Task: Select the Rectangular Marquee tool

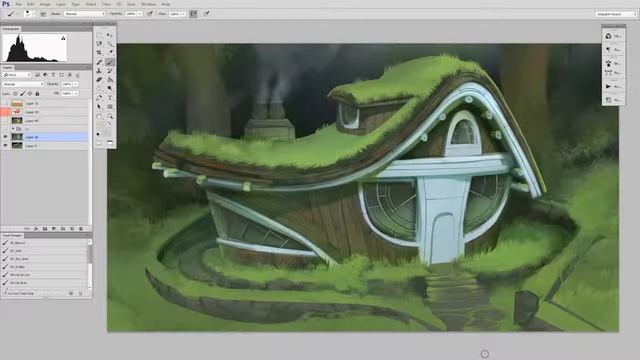Action: [x=99, y=35]
